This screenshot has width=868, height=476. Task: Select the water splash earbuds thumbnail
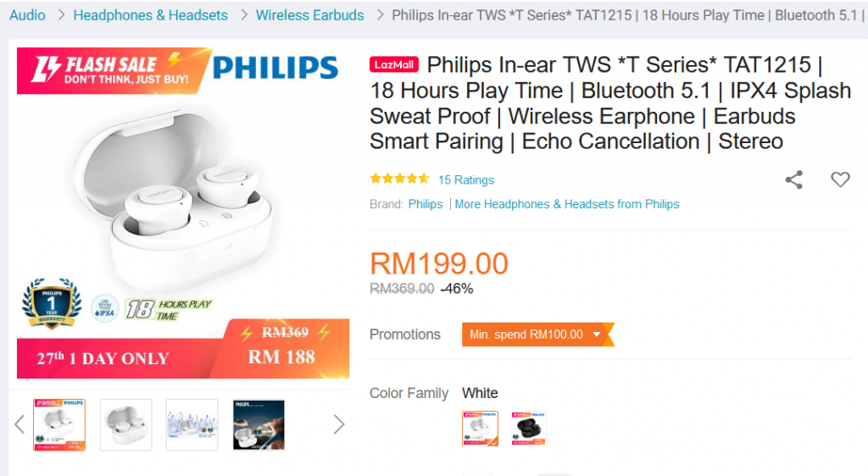click(192, 424)
